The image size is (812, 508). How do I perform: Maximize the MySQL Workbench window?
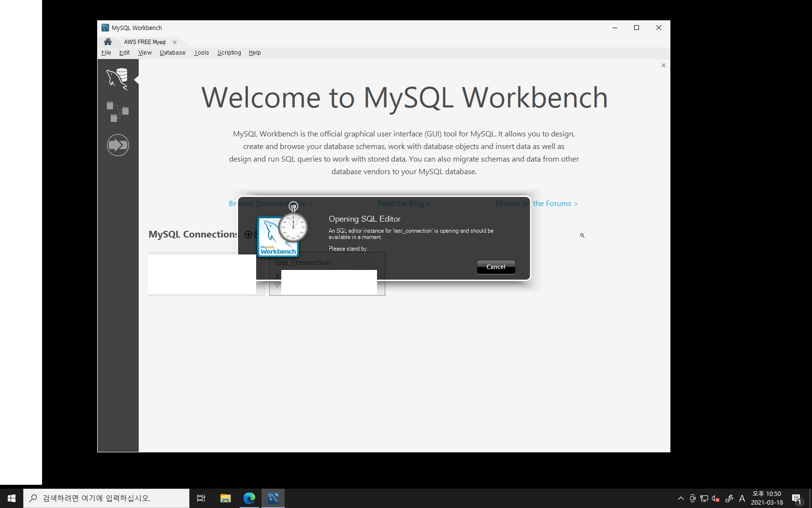637,28
